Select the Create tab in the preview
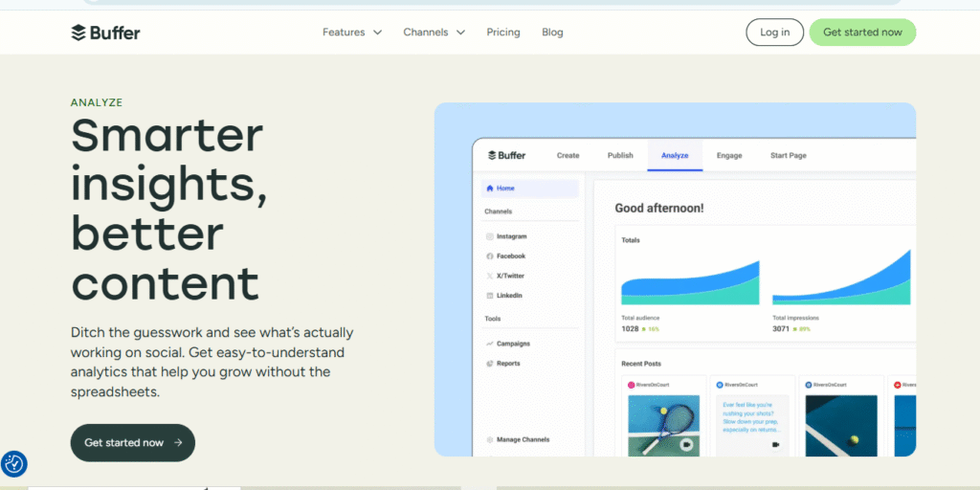This screenshot has width=980, height=490. (568, 156)
